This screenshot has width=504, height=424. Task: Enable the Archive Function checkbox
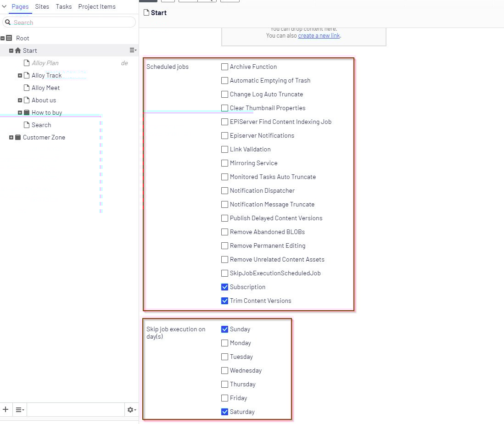[x=224, y=67]
